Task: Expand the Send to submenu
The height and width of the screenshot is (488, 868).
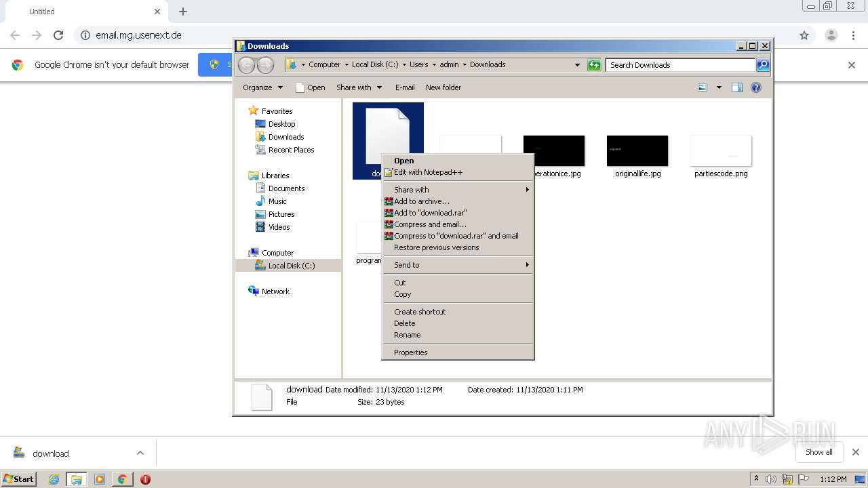Action: click(x=458, y=265)
